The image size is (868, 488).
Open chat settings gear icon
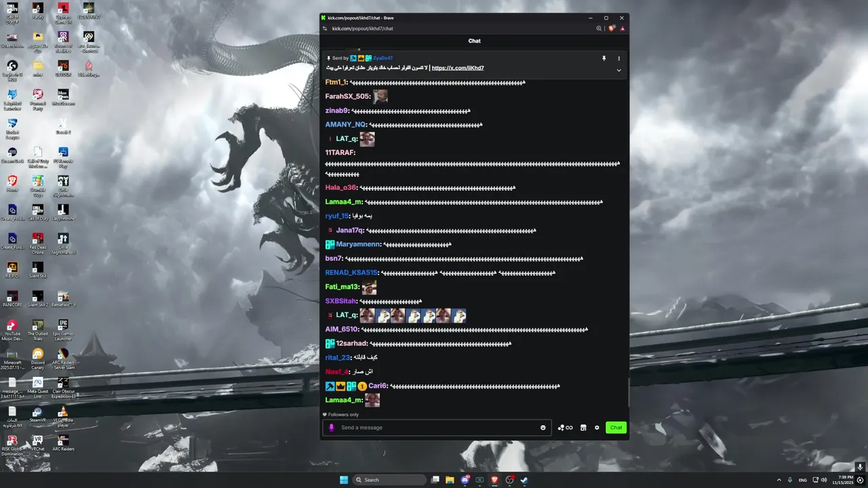(597, 428)
